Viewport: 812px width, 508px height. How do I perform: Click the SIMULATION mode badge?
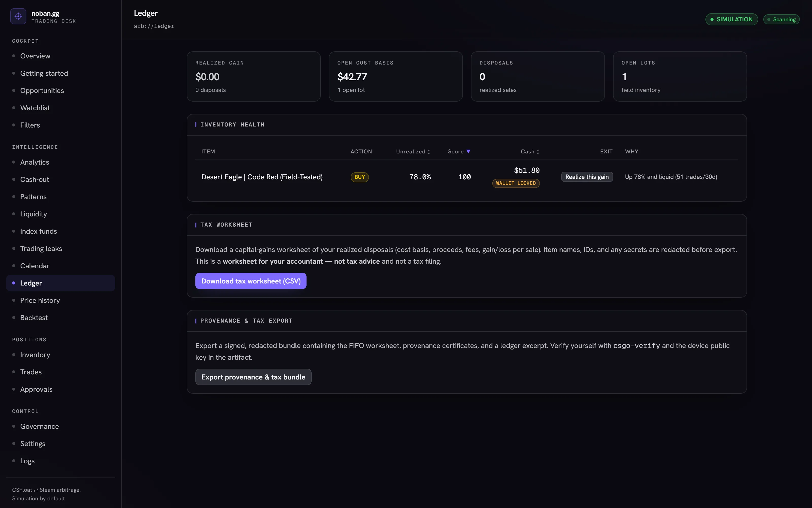tap(732, 19)
